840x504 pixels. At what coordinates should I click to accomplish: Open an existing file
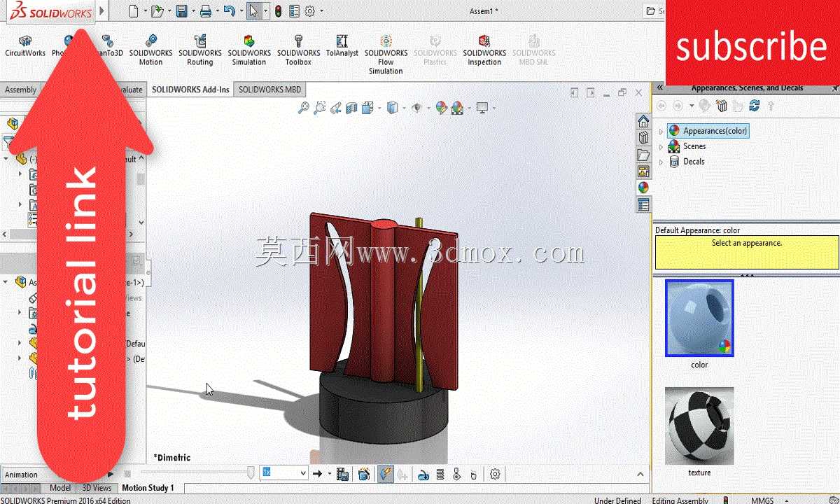tap(157, 11)
